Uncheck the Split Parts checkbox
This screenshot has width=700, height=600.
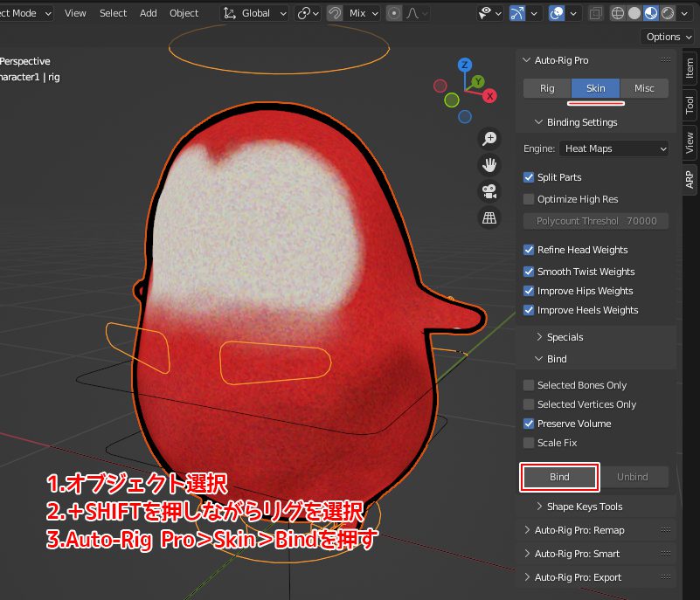529,177
